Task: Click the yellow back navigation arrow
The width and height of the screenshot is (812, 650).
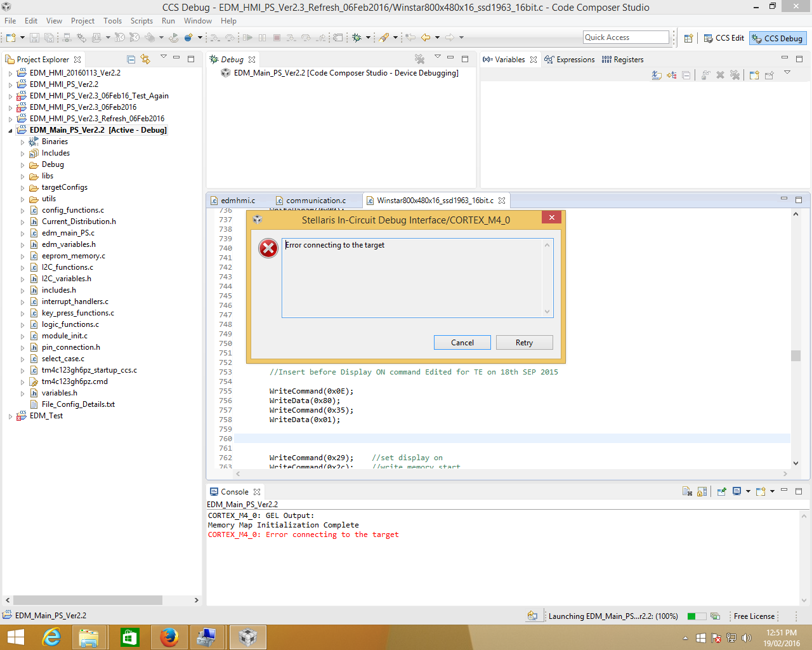Action: coord(426,38)
